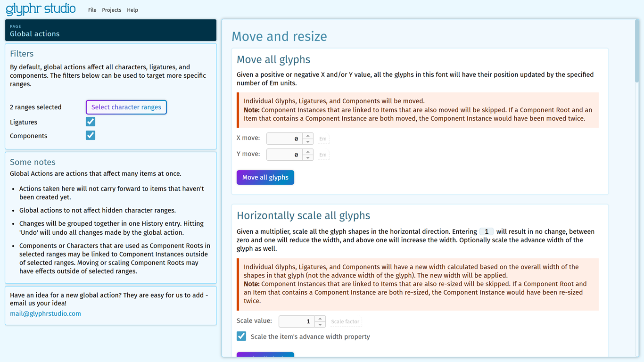Decrease the Y move value

pos(308,158)
